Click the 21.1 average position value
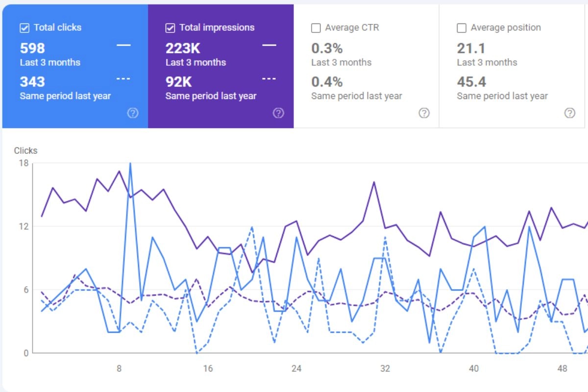Image resolution: width=588 pixels, height=392 pixels. click(x=471, y=49)
